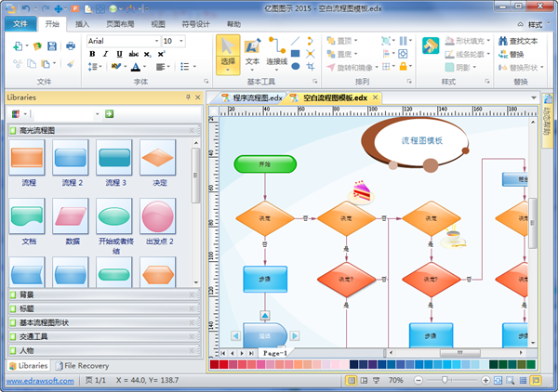The height and width of the screenshot is (392, 558).
Task: Toggle strikethrough text formatting
Action: [134, 55]
